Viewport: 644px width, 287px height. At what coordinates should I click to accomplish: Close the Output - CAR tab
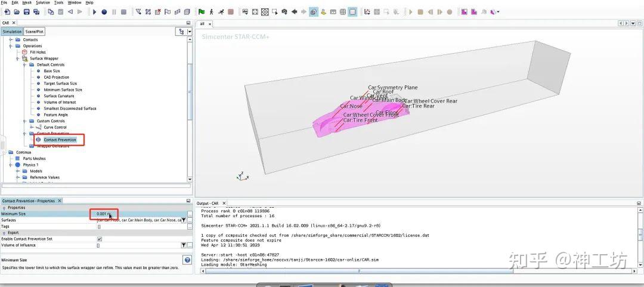(224, 203)
